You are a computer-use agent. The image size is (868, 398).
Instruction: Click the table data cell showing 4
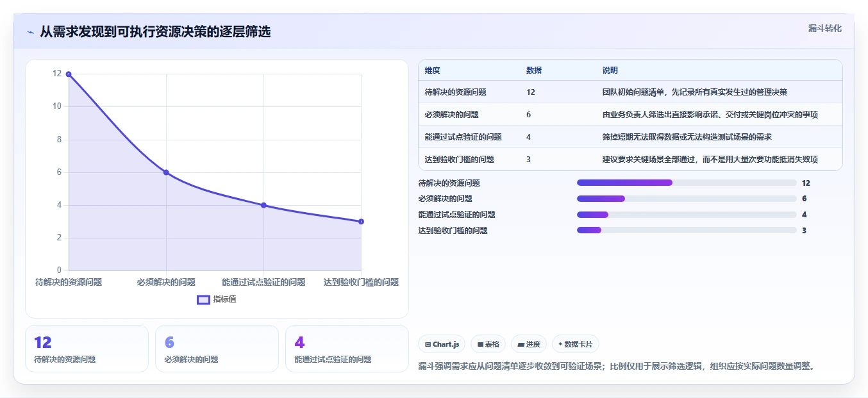tap(528, 137)
